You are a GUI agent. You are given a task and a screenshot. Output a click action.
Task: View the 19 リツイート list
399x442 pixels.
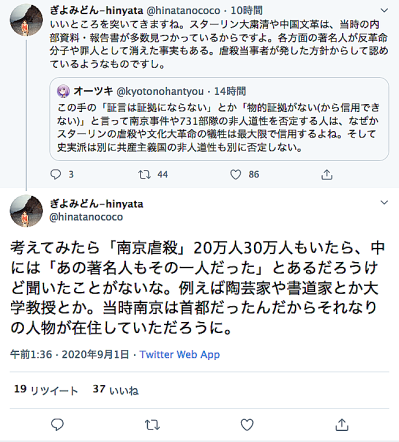[x=46, y=390]
